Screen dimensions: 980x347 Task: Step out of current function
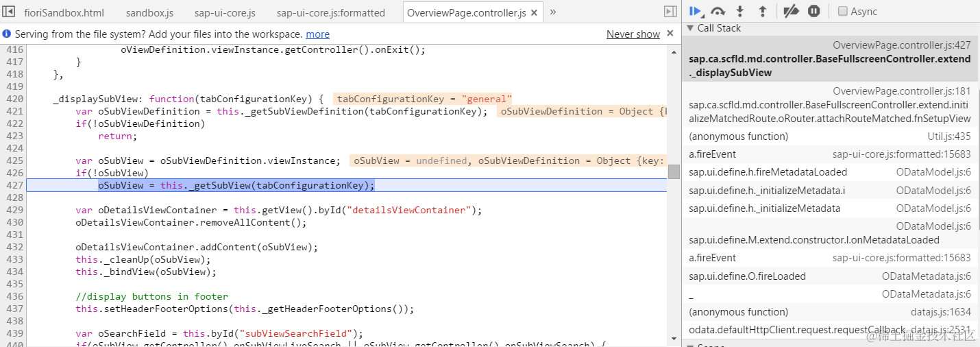pyautogui.click(x=762, y=11)
